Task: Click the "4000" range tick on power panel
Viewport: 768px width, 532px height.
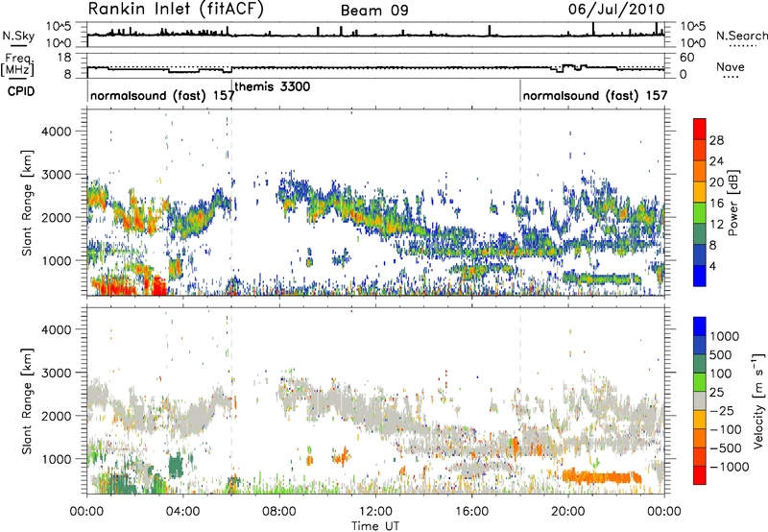Action: (56, 132)
